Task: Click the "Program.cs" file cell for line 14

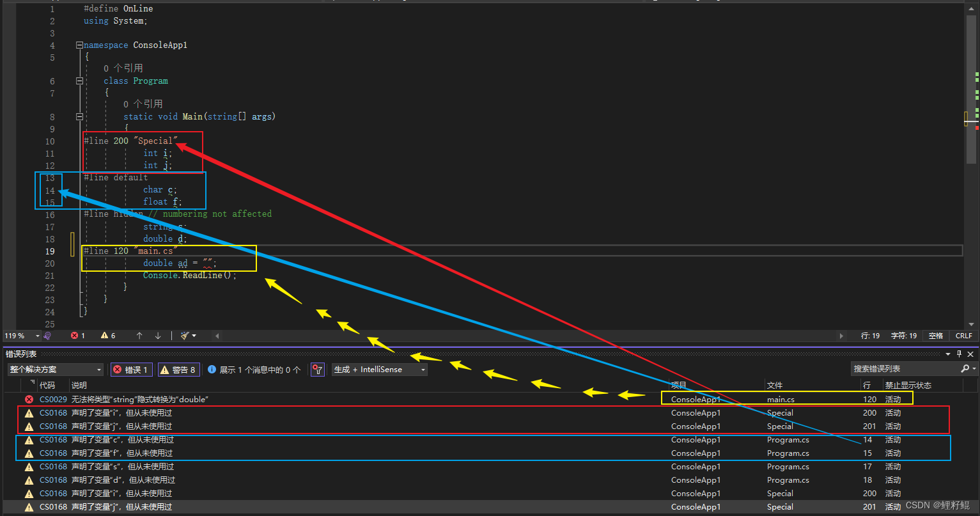Action: pyautogui.click(x=788, y=440)
